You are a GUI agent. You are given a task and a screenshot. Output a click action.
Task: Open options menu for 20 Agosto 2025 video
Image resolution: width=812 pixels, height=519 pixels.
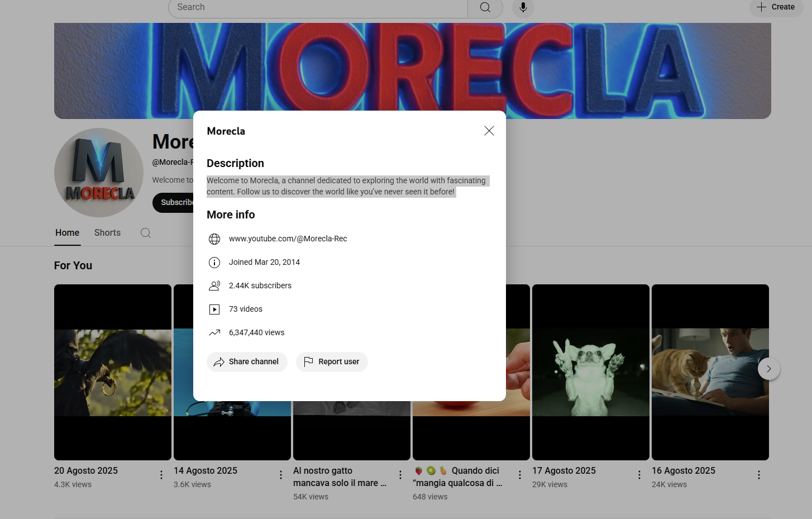161,474
